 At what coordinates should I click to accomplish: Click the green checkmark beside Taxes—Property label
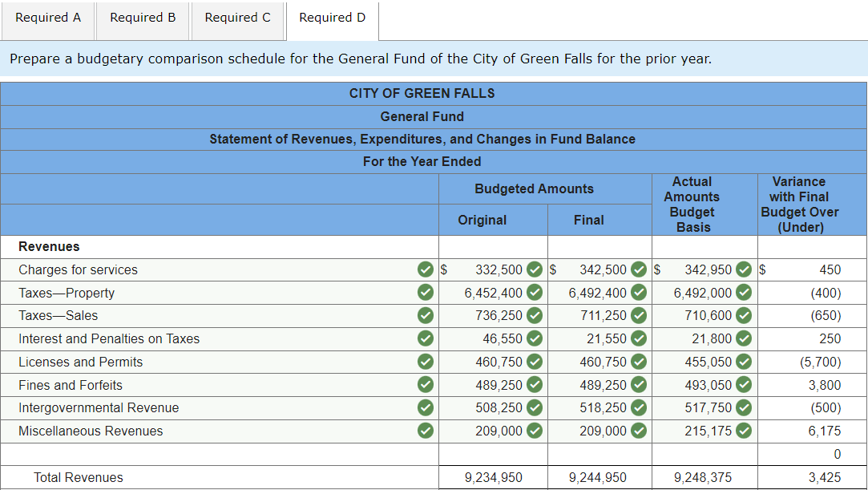click(x=425, y=293)
